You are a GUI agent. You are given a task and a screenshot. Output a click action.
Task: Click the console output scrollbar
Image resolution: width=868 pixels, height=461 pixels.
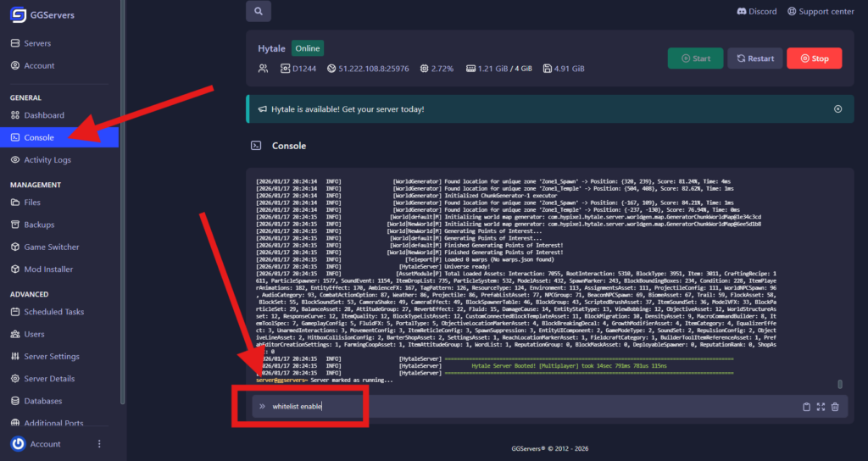[840, 384]
